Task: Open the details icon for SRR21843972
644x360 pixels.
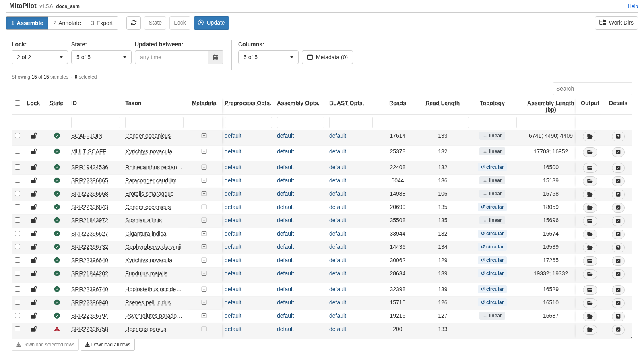Action: tap(618, 221)
